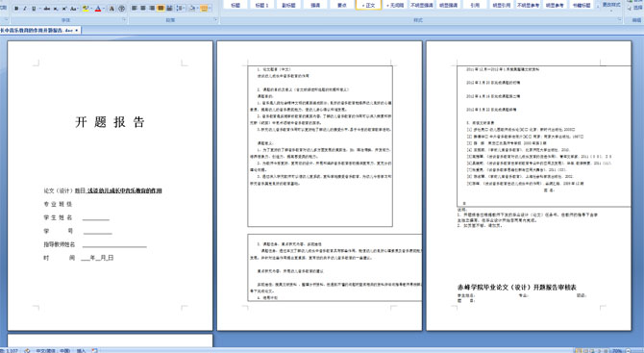
Task: Open the red font color dropdown arrow
Action: pyautogui.click(x=104, y=9)
